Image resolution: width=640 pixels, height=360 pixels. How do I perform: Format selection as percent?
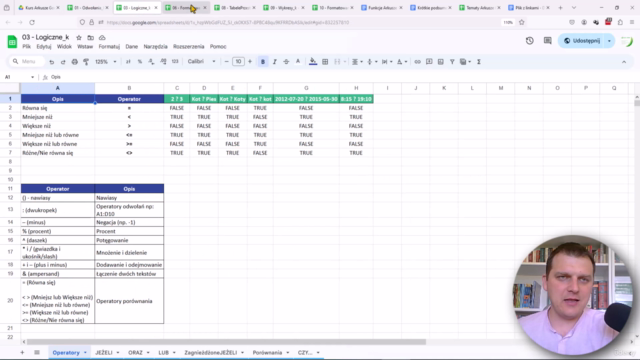(x=140, y=62)
